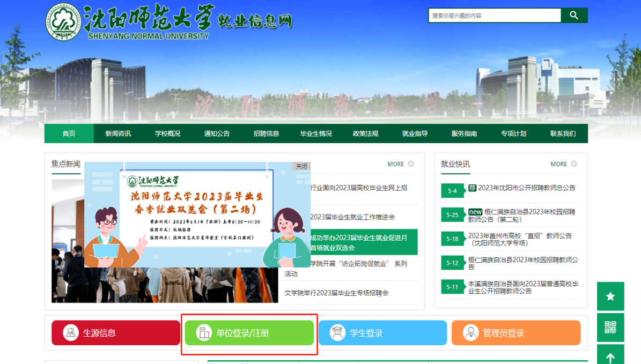Open the 学校概况 menu item
Image resolution: width=641 pixels, height=364 pixels.
(x=167, y=133)
